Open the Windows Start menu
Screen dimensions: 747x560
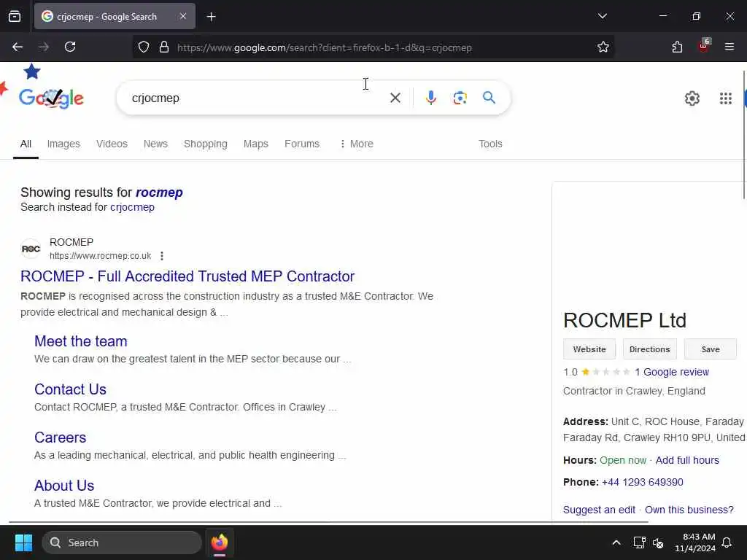coord(23,542)
